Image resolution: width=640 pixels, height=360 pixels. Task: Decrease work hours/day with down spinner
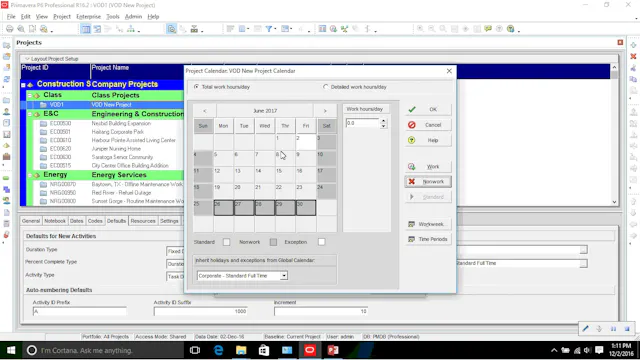[383, 126]
